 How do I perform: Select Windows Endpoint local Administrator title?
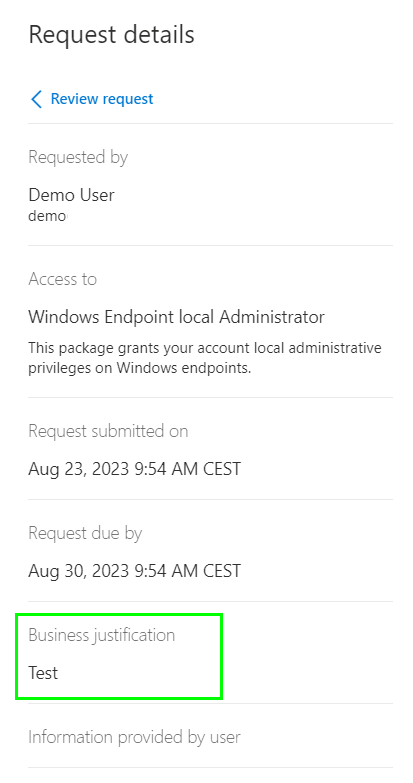pos(176,317)
